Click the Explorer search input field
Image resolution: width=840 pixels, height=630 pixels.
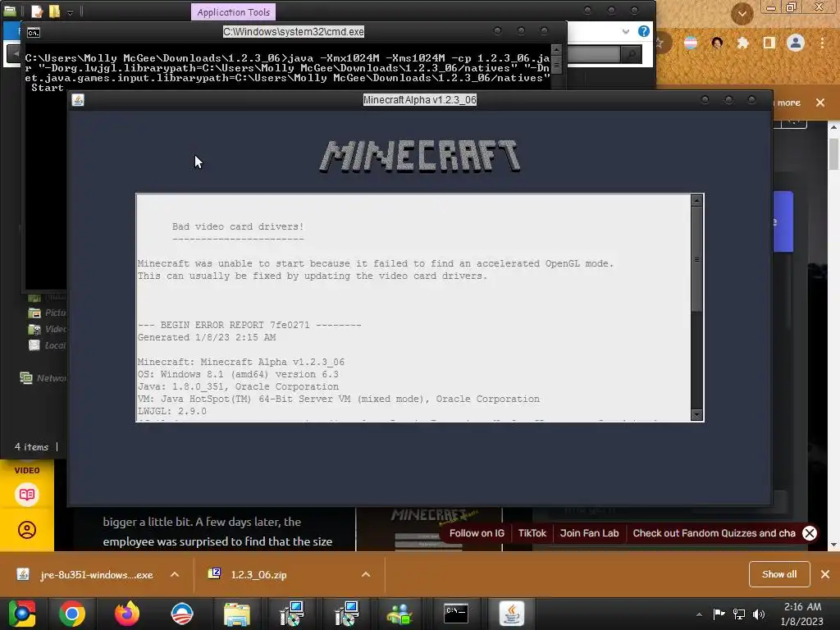594,53
